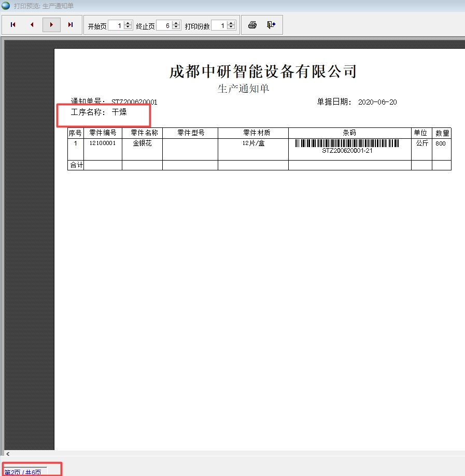
Task: Decrease 终止页 with the down stepper
Action: (x=175, y=27)
